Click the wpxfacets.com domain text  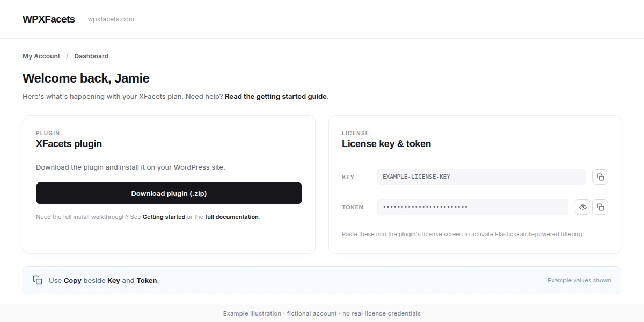coord(111,19)
